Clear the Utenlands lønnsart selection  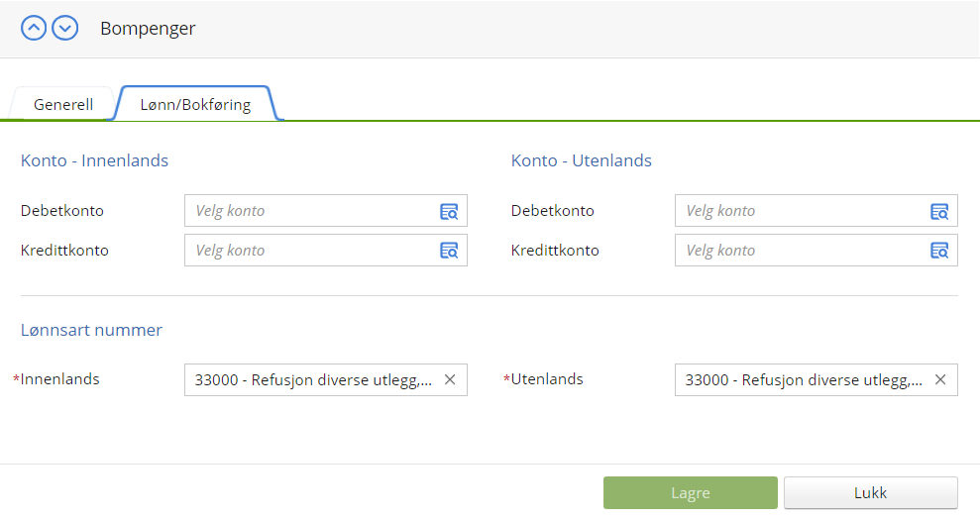[x=940, y=379]
